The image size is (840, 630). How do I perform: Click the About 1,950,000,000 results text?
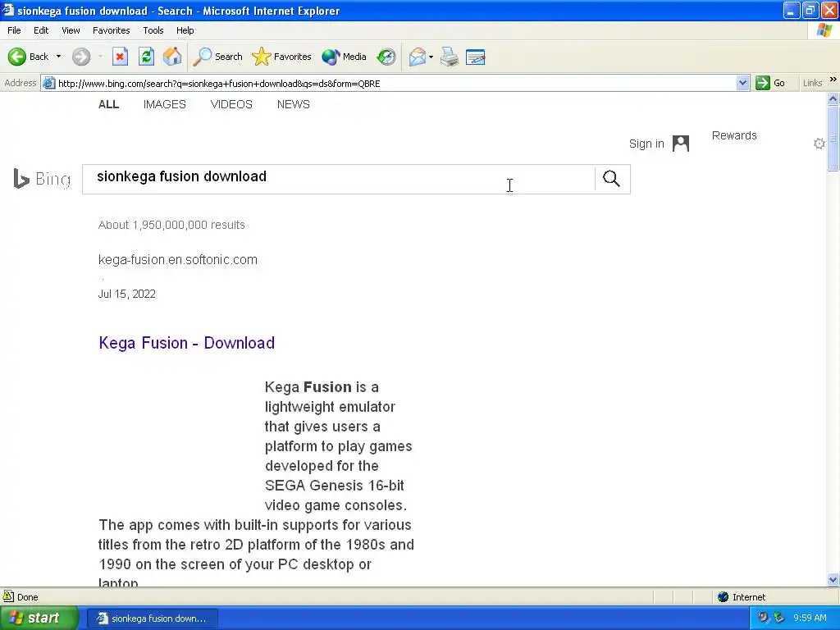(x=171, y=225)
